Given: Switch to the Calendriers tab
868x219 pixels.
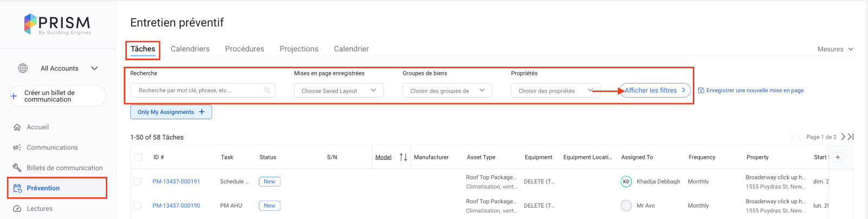Looking at the screenshot, I should pyautogui.click(x=190, y=49).
